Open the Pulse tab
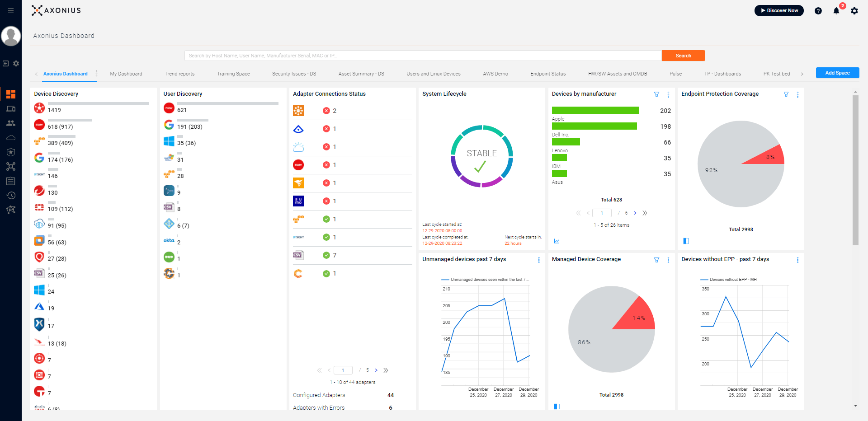The width and height of the screenshot is (868, 421). (676, 74)
